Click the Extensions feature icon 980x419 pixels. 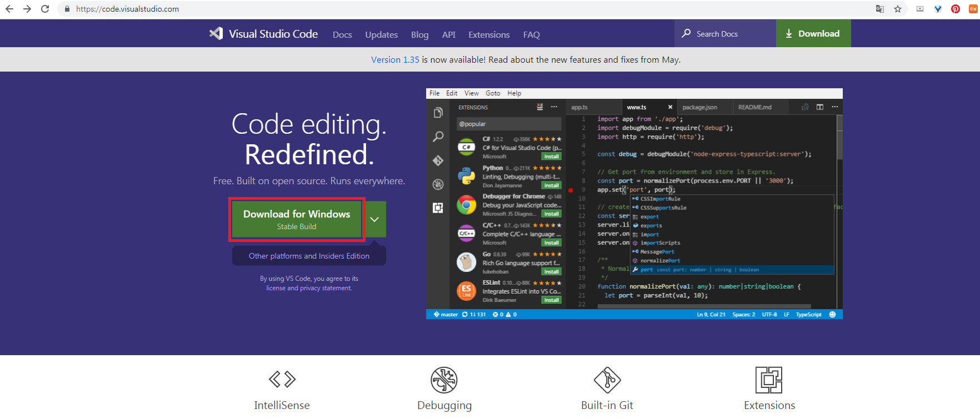769,380
